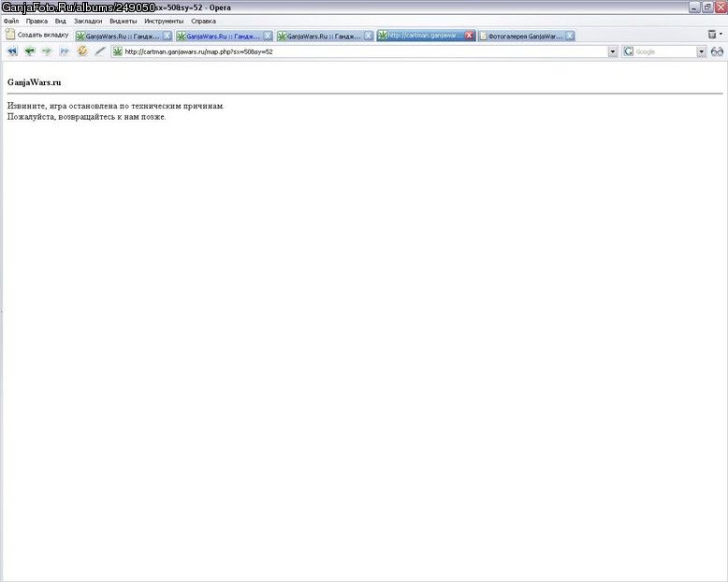Switch to Фотогалерея GanjaWars tab
Screen dimensions: 728x582
(x=527, y=36)
